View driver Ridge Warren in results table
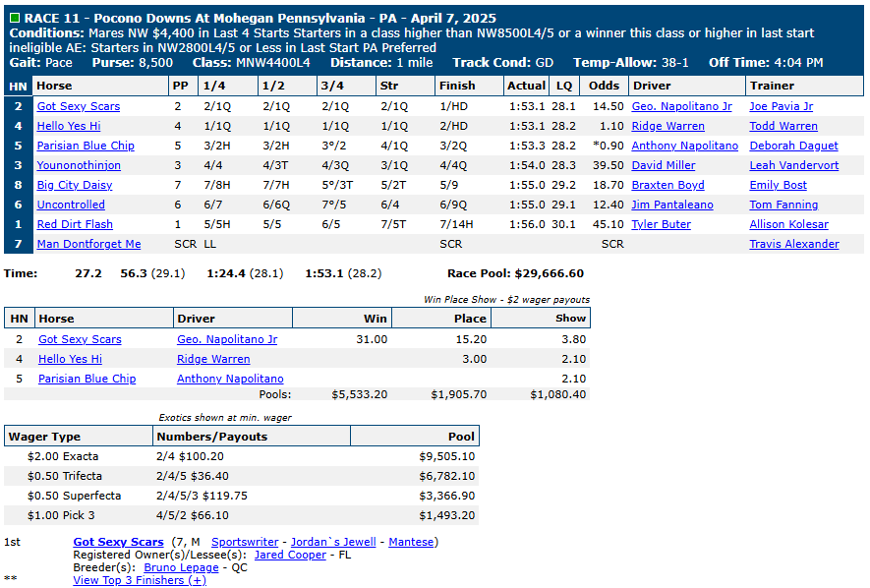The height and width of the screenshot is (588, 870). [x=668, y=126]
